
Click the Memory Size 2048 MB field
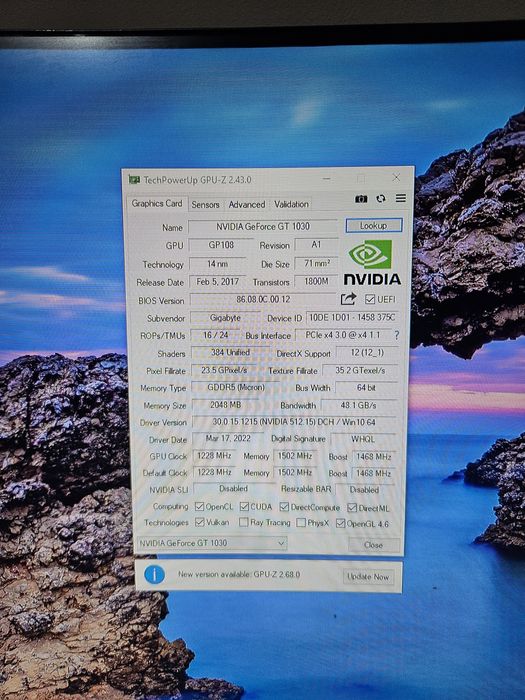pos(225,405)
